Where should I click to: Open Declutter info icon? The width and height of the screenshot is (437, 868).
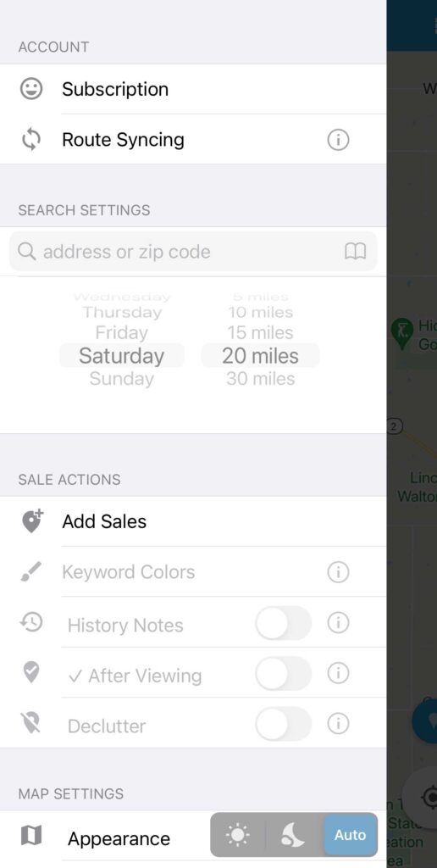pyautogui.click(x=338, y=723)
